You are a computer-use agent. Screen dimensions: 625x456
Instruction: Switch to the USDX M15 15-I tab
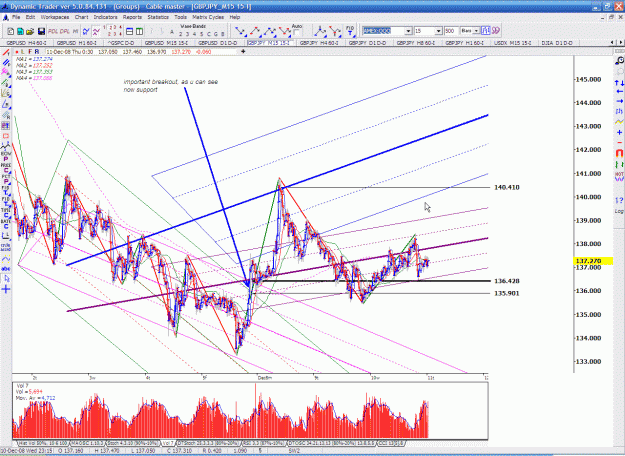(512, 43)
